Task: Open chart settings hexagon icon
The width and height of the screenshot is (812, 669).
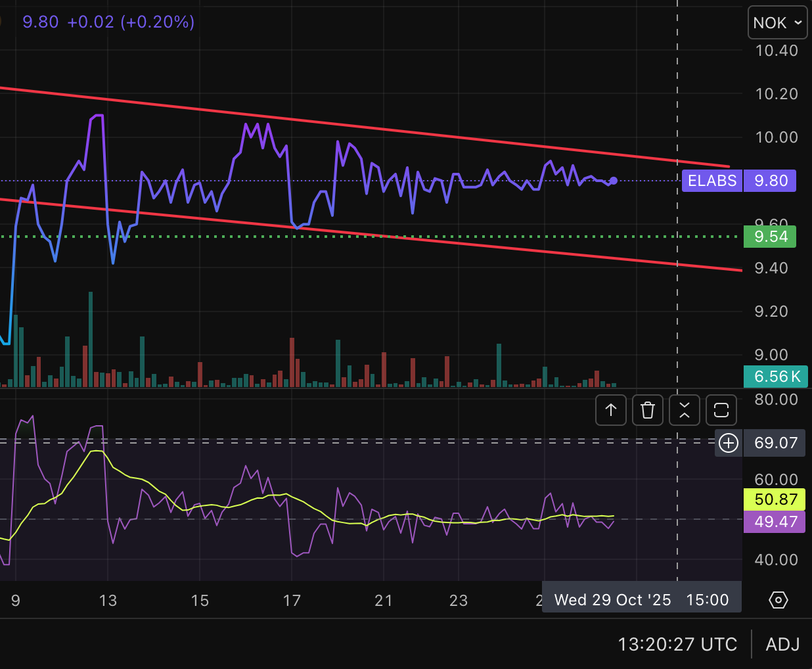Action: [x=778, y=600]
